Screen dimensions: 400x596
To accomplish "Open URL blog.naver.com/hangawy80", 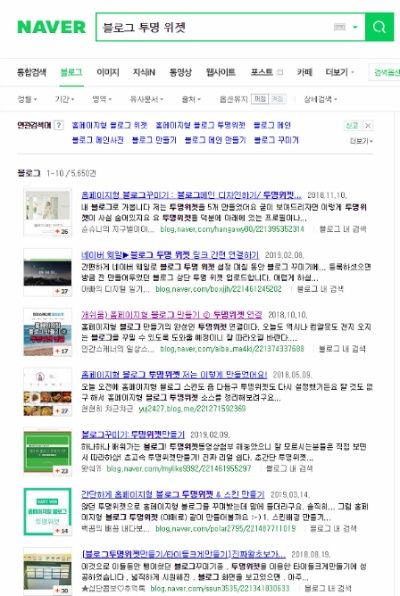I will pyautogui.click(x=232, y=229).
